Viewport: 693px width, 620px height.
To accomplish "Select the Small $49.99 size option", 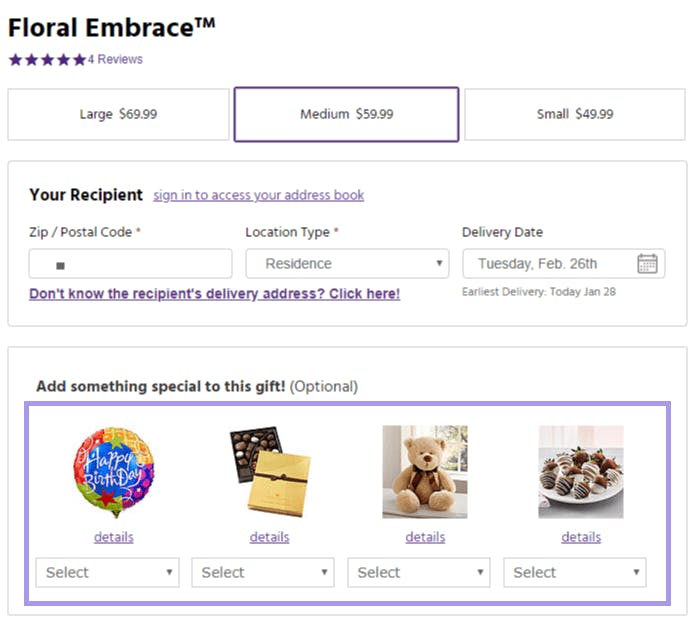I will point(575,114).
